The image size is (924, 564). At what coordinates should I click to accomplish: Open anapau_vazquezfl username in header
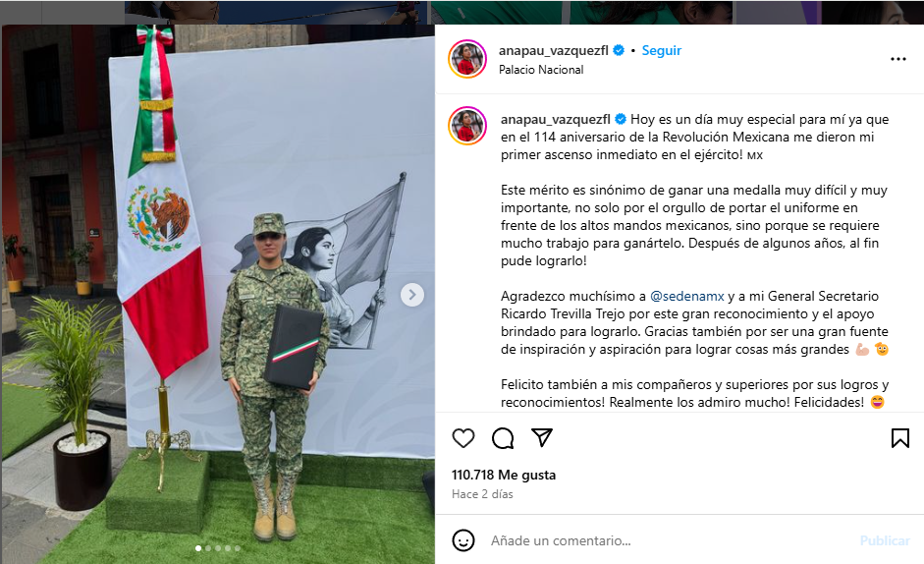554,51
